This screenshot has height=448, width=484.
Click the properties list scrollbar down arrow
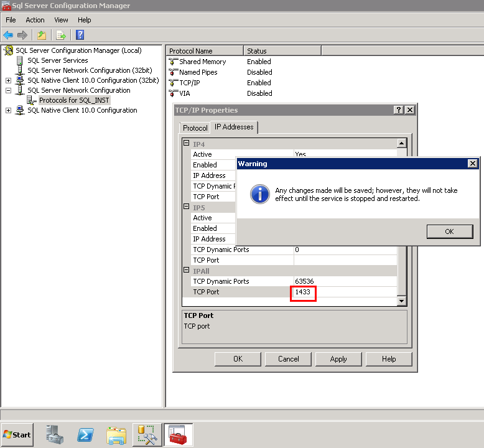point(401,301)
